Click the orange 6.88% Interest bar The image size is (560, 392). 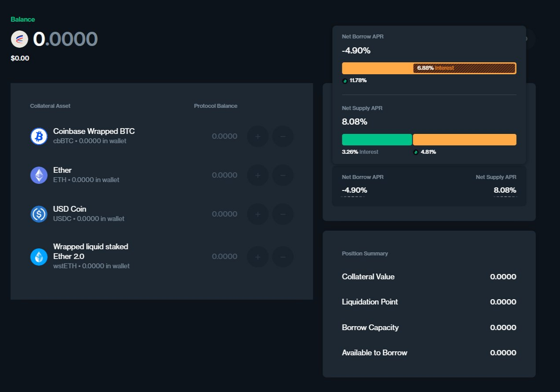coord(464,68)
